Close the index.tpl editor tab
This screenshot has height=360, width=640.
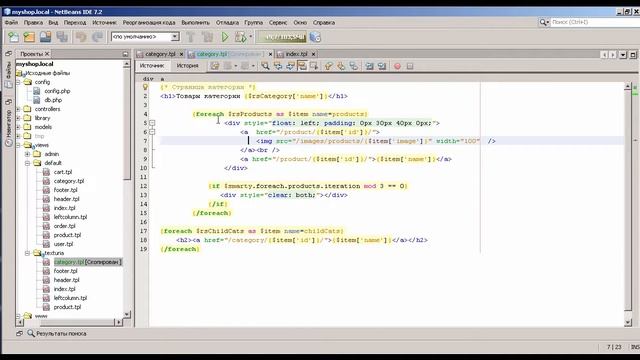click(313, 54)
